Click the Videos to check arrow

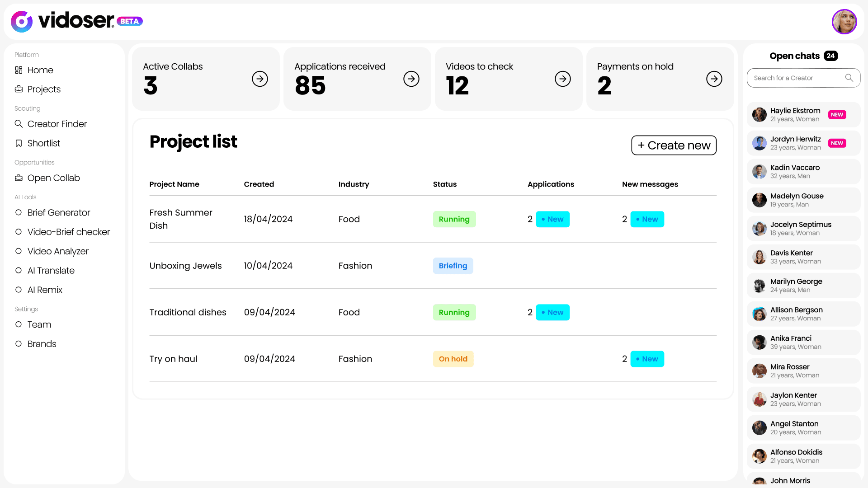pos(563,79)
